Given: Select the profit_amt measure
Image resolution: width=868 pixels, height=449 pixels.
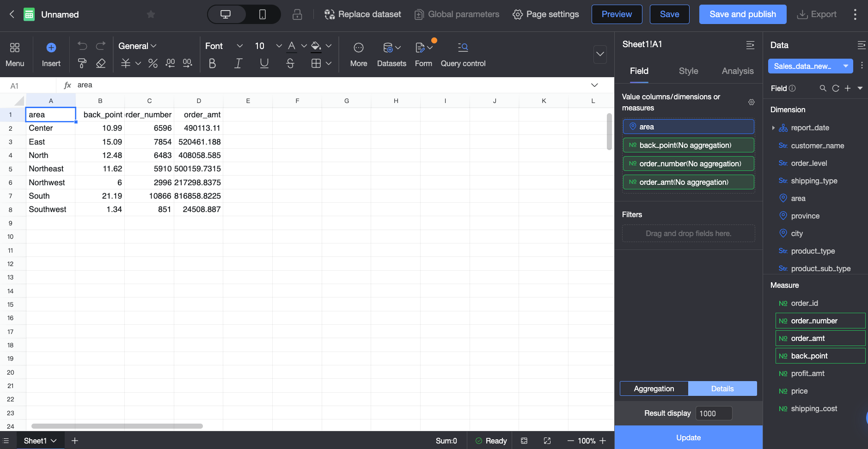Looking at the screenshot, I should (x=807, y=373).
